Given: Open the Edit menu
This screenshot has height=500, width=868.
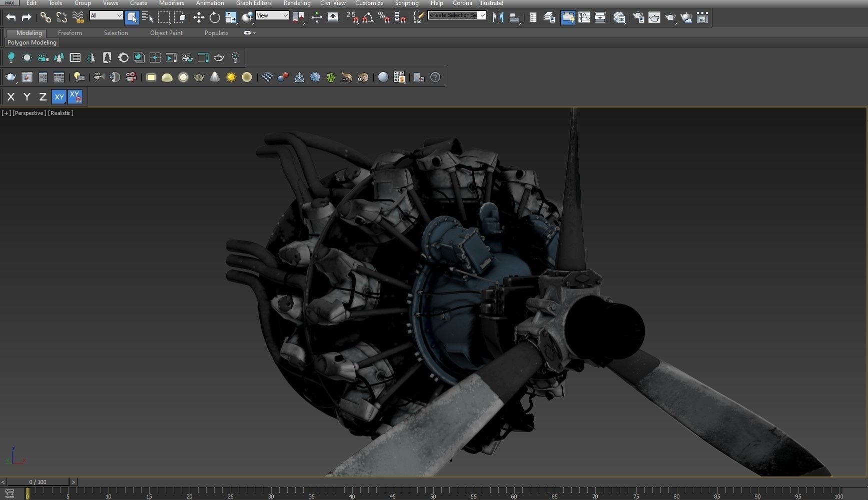Looking at the screenshot, I should (31, 3).
